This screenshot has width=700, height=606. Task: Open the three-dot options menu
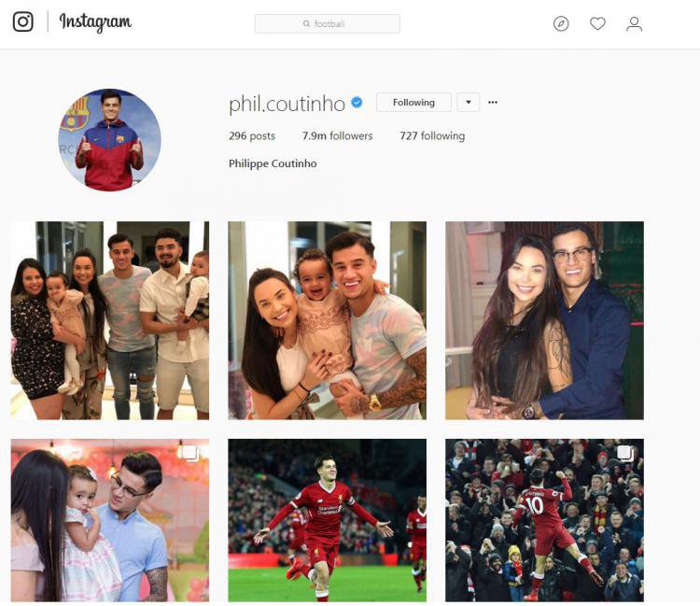493,103
